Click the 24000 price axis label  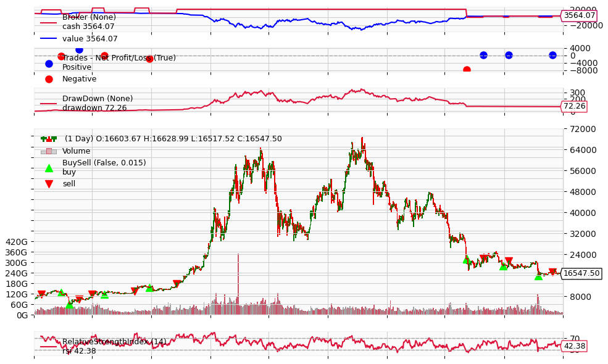tap(580, 255)
